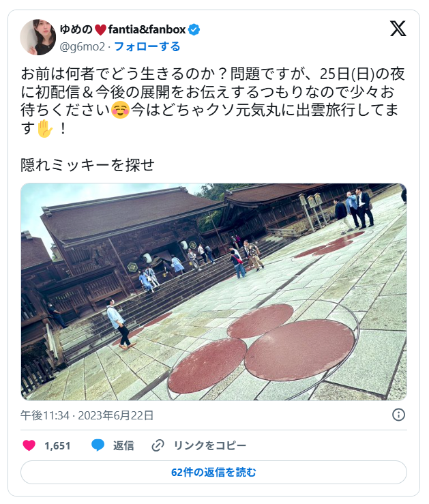The width and height of the screenshot is (429, 504).
Task: Click the raised hand emoji in tweet
Action: pyautogui.click(x=44, y=128)
